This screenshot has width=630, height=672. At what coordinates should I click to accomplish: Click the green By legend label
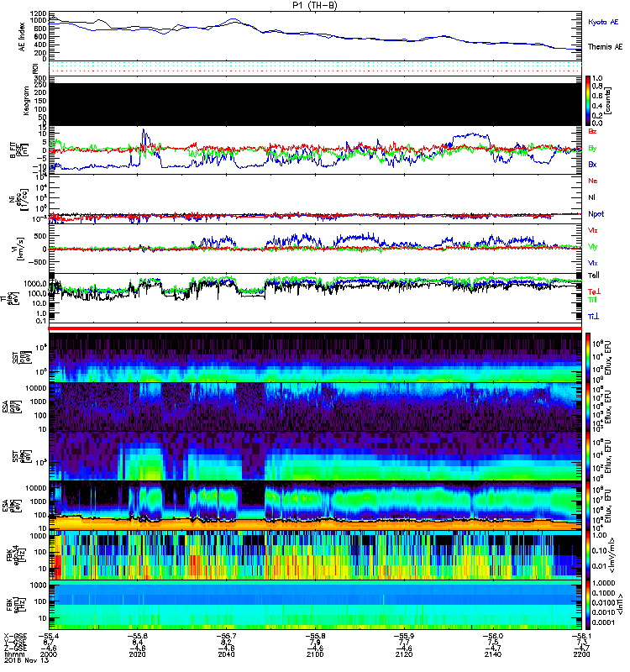tap(592, 149)
